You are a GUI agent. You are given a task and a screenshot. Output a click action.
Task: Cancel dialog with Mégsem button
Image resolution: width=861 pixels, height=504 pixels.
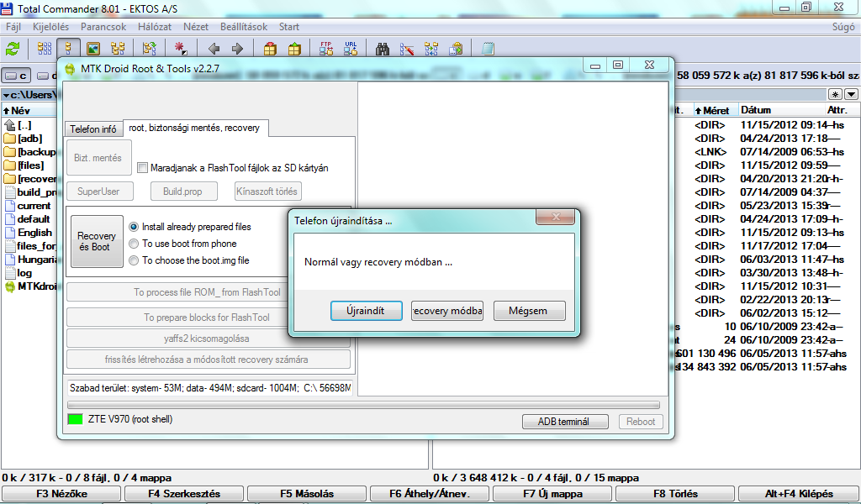pyautogui.click(x=528, y=311)
